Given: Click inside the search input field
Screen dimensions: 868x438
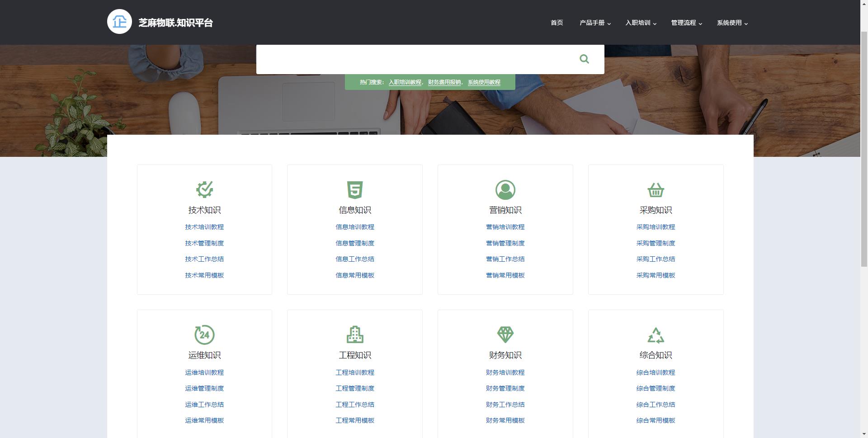Looking at the screenshot, I should coord(411,59).
